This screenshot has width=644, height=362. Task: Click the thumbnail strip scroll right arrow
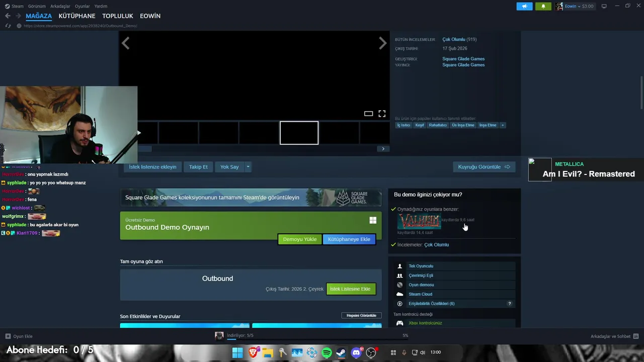pyautogui.click(x=383, y=149)
